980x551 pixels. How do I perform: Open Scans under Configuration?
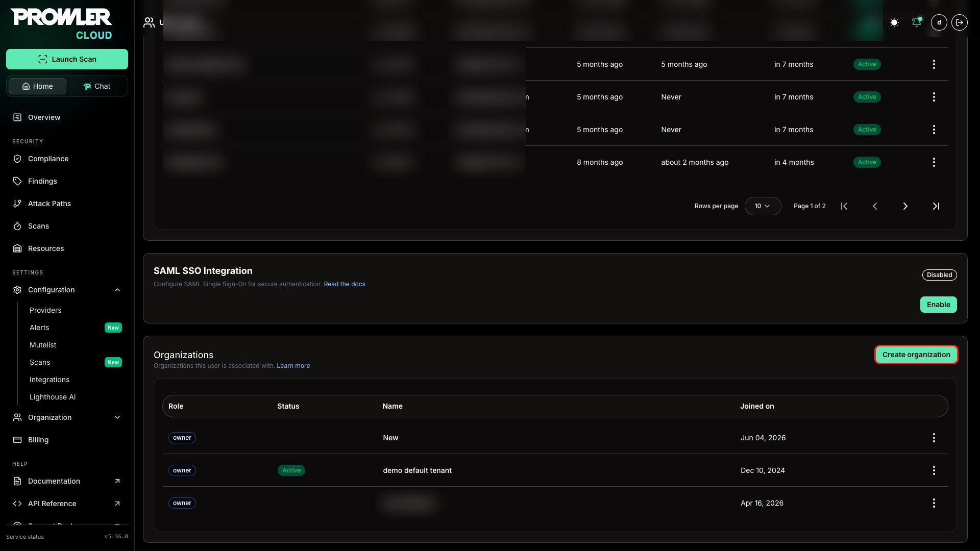tap(40, 362)
